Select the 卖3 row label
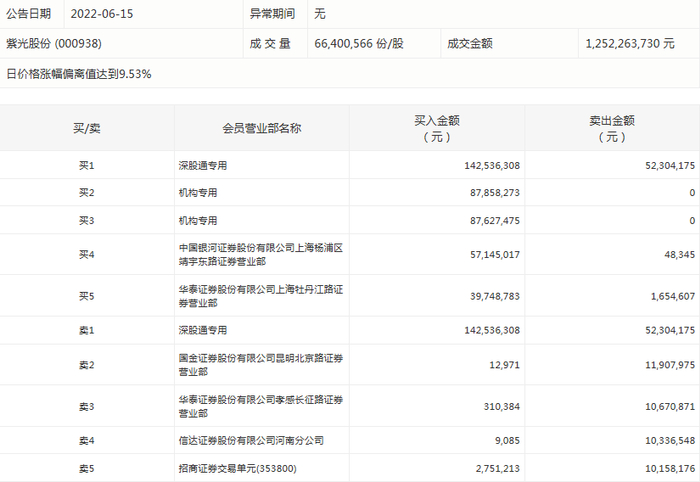The width and height of the screenshot is (700, 482). [87, 407]
